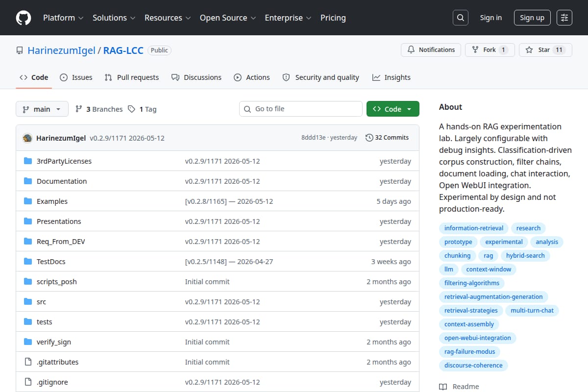Open the [v0.2.5/1148] commit message for TestDocs
588x392 pixels.
[229, 262]
